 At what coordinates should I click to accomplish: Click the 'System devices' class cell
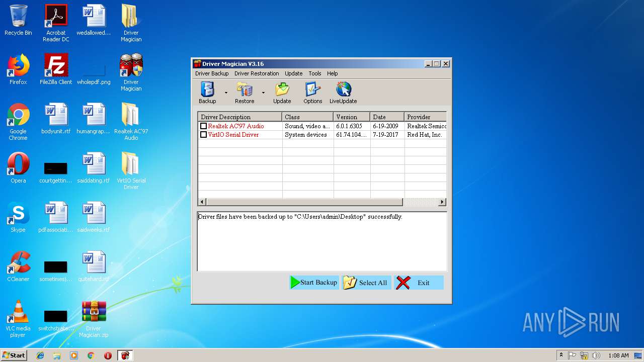coord(306,135)
